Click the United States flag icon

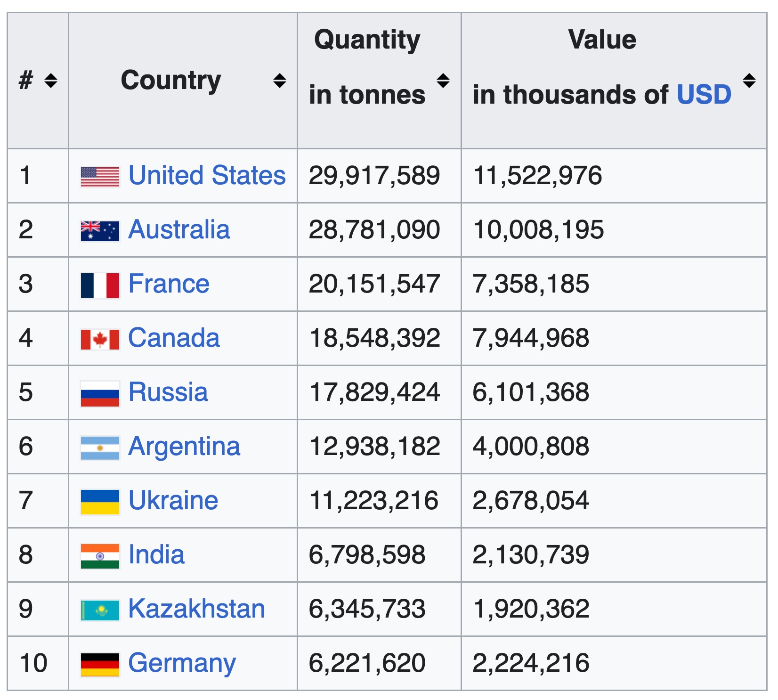100,177
